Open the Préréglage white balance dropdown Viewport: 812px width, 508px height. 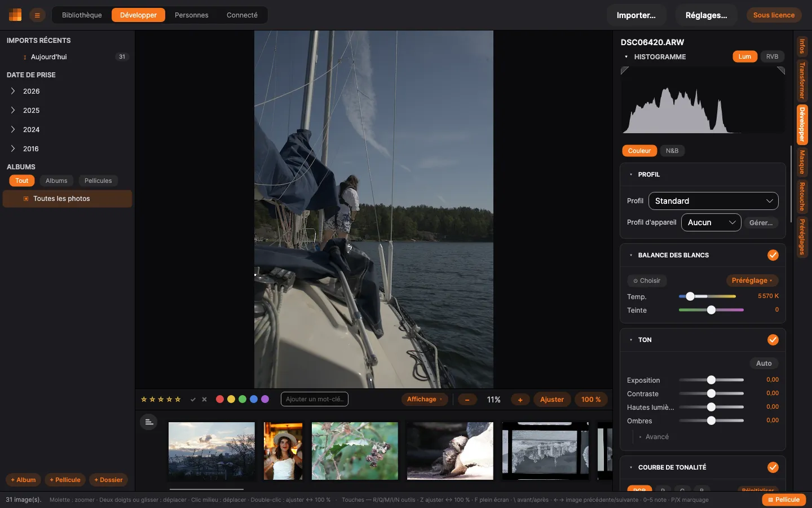click(x=752, y=281)
